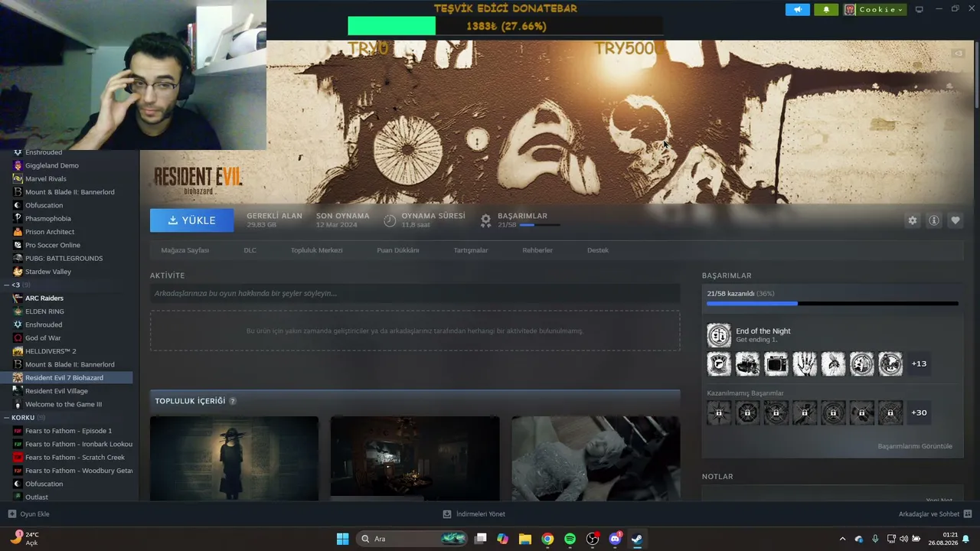Select Resident Evil Village in library
This screenshot has width=980, height=551.
tap(67, 391)
